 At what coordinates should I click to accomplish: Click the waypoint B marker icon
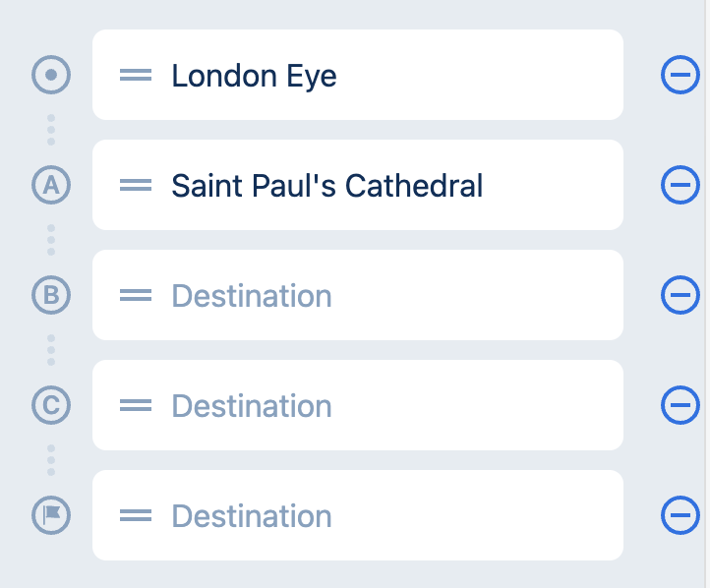pyautogui.click(x=51, y=295)
